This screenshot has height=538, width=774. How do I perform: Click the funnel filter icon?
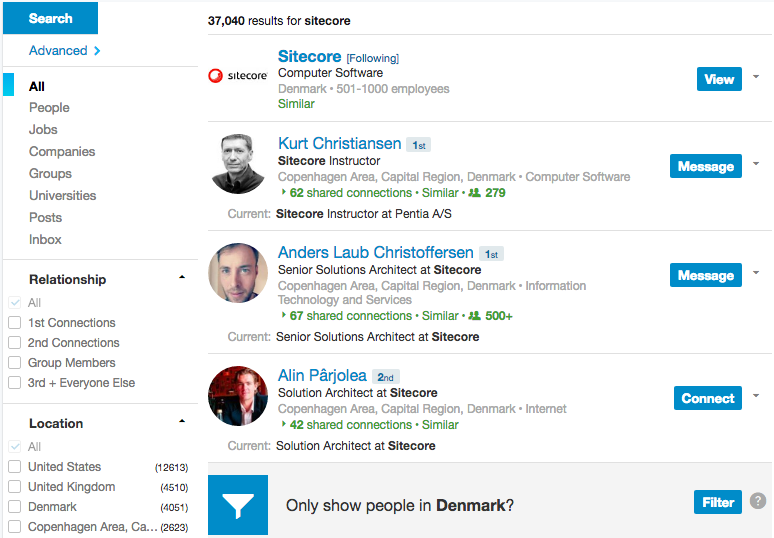coord(238,505)
